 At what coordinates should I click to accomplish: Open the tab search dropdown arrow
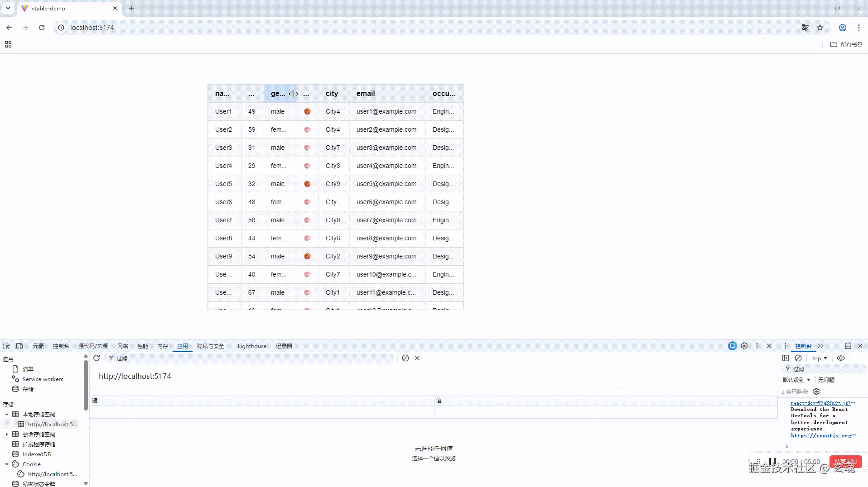pos(8,8)
